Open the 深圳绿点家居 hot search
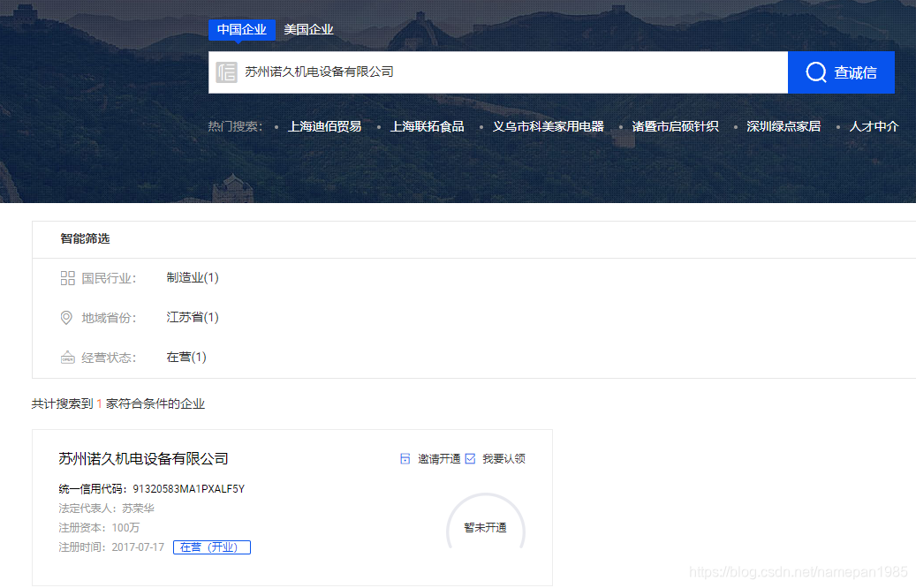This screenshot has width=916, height=588. click(783, 126)
